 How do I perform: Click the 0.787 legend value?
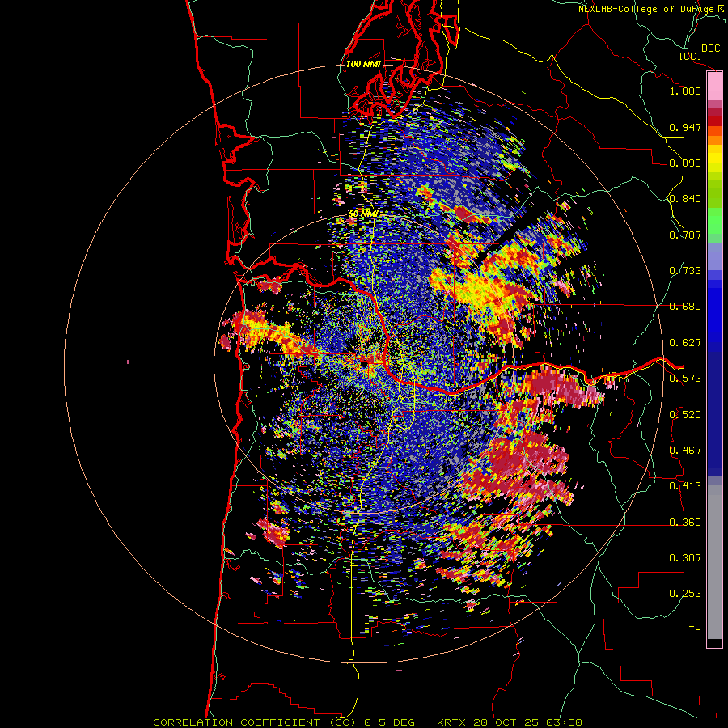685,235
